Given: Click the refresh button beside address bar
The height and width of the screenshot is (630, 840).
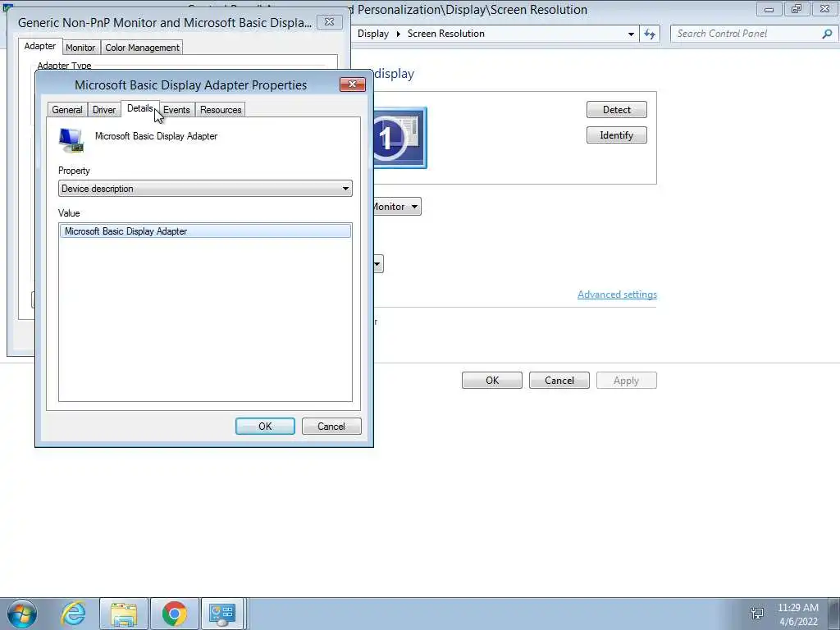Looking at the screenshot, I should tap(650, 34).
